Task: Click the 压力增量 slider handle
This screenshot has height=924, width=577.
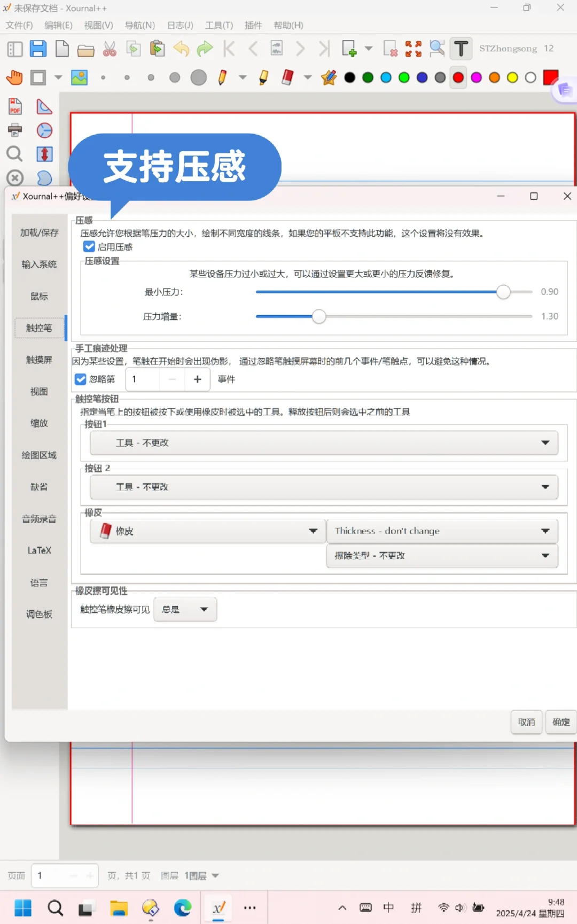Action: click(319, 316)
